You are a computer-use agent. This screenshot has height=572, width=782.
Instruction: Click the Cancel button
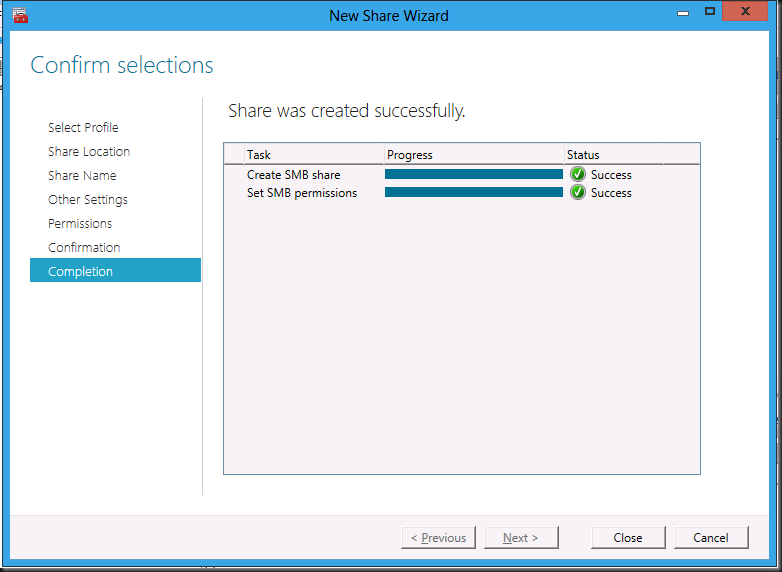(711, 538)
